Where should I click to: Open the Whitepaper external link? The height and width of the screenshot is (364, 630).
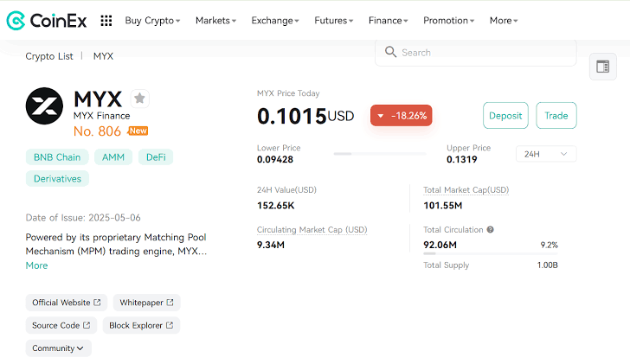point(146,303)
